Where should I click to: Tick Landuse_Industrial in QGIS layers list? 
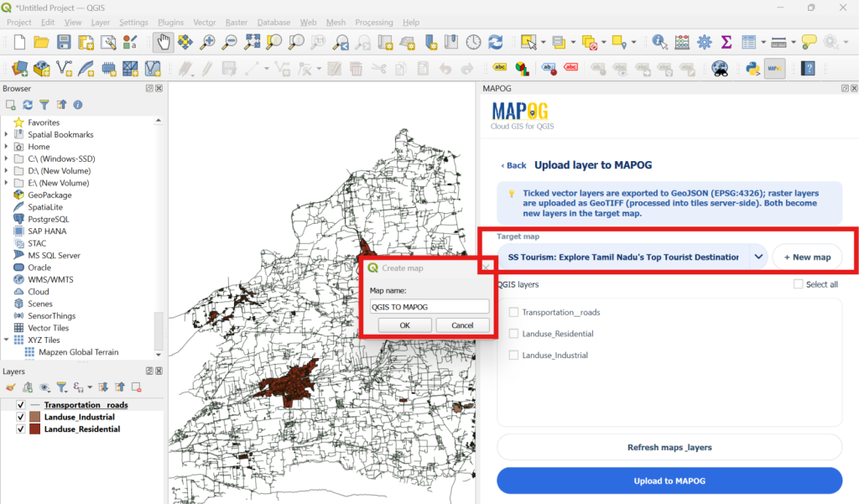point(514,355)
